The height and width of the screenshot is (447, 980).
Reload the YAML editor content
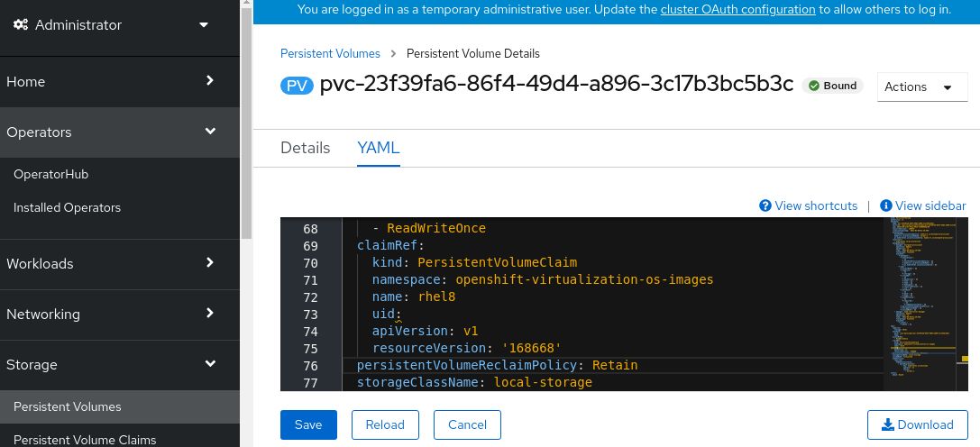(x=385, y=424)
